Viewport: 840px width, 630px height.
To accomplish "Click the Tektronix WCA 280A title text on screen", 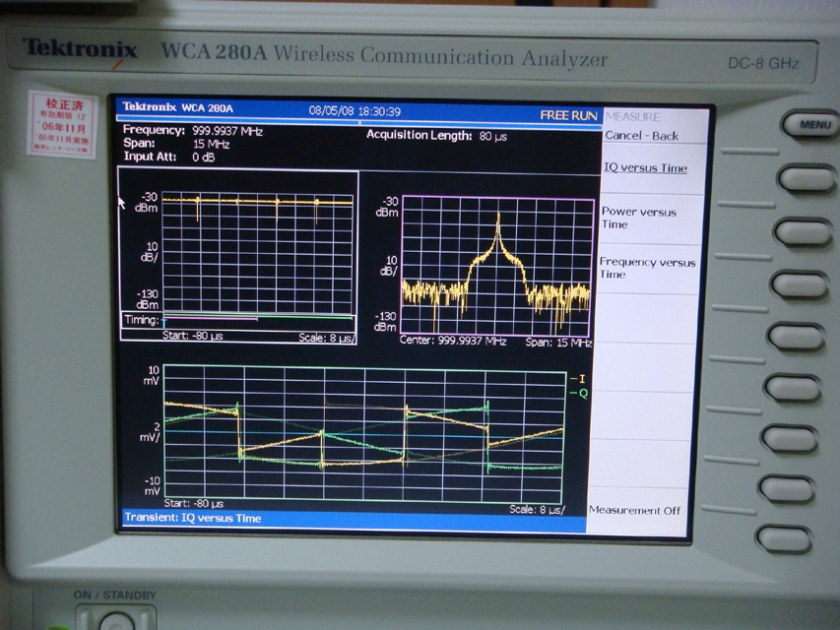I will (x=178, y=107).
